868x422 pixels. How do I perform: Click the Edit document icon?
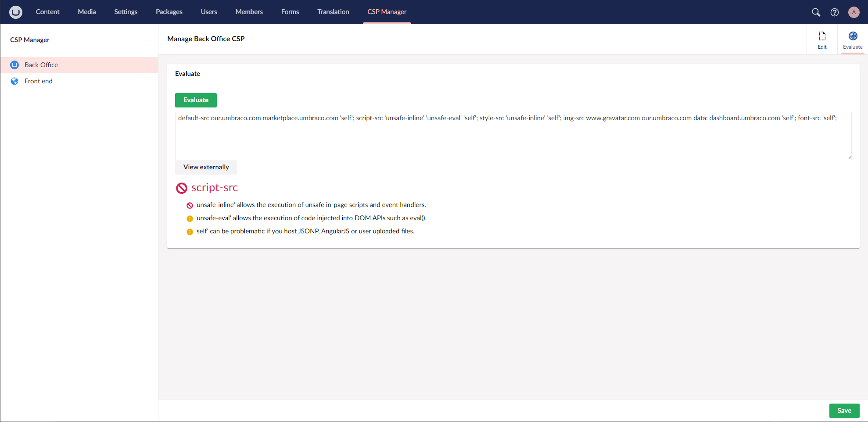822,36
